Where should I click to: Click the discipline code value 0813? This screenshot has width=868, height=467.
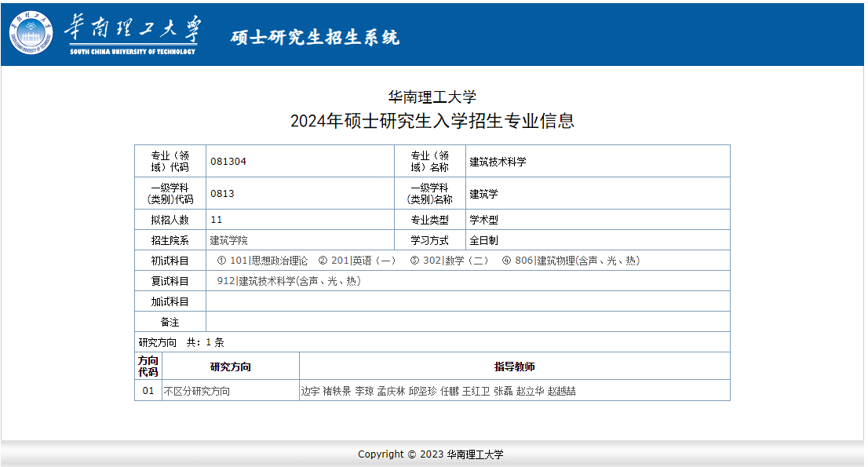222,194
